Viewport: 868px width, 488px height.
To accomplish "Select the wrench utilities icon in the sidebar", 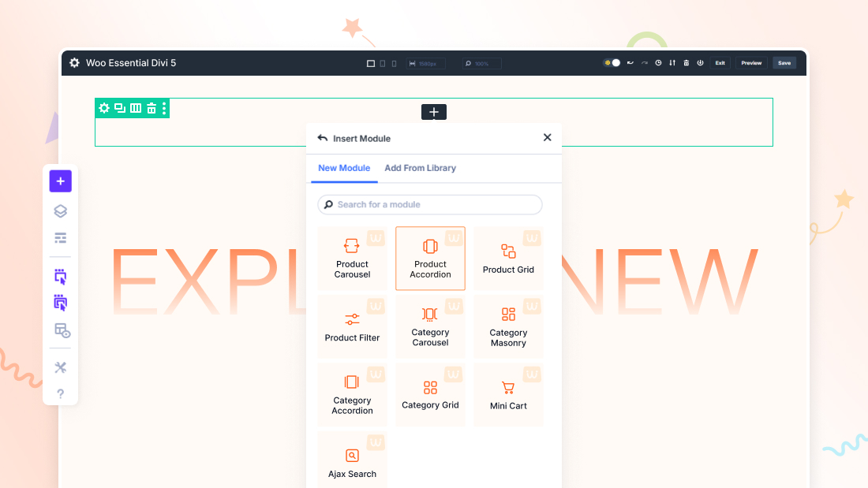I will coord(60,367).
